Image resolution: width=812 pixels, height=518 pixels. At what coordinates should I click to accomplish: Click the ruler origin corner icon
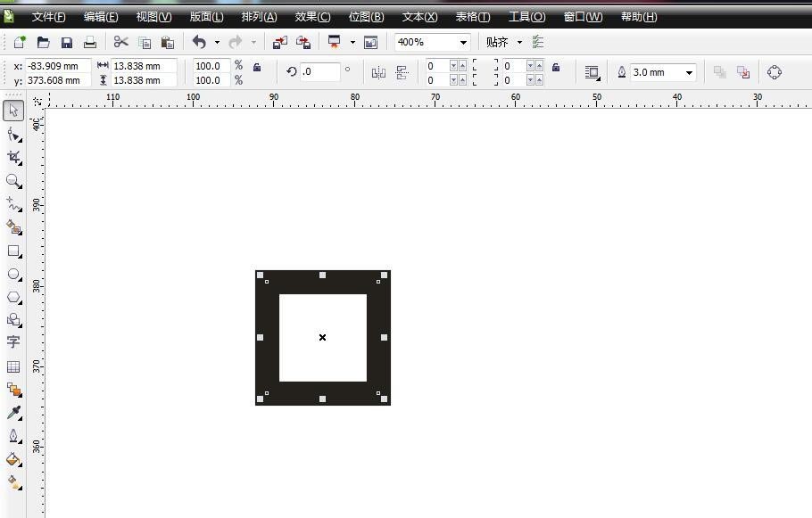point(37,101)
